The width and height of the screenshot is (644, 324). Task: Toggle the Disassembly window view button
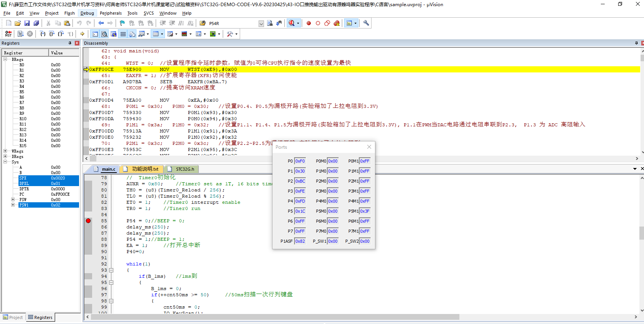coord(104,34)
